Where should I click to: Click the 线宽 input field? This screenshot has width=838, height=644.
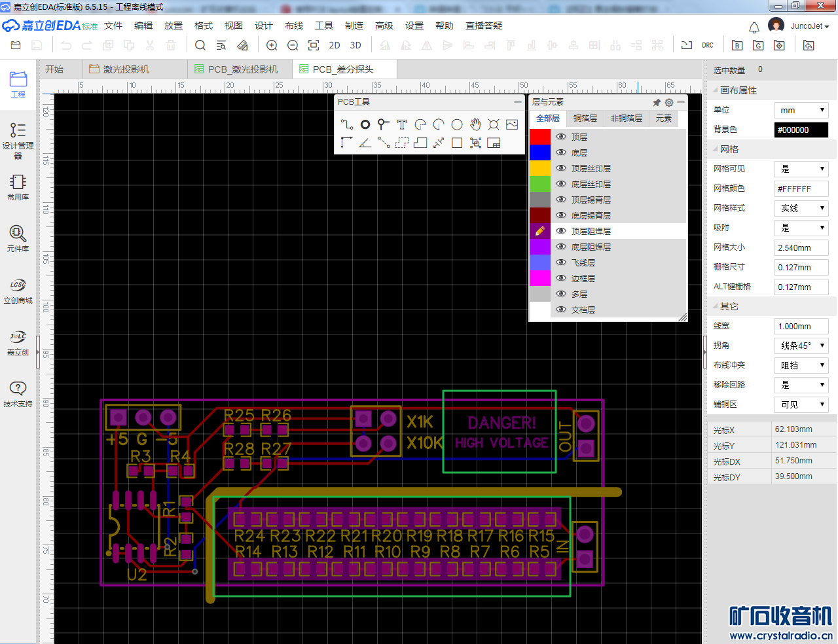801,326
